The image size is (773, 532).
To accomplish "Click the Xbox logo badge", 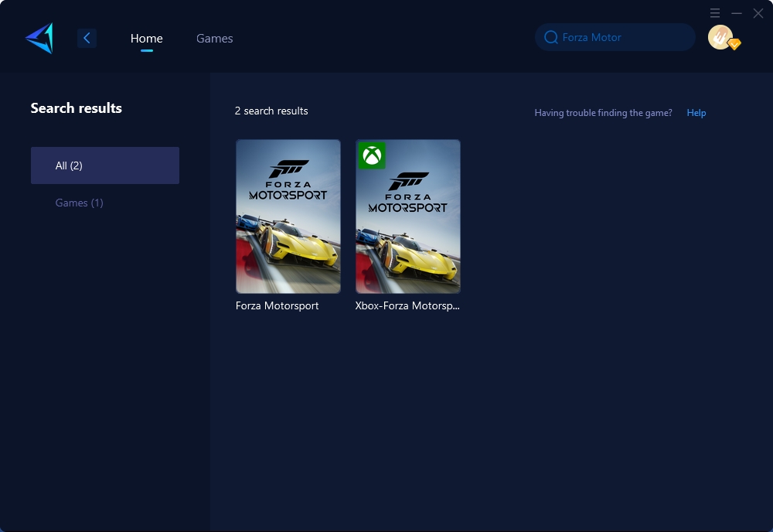I will (372, 155).
